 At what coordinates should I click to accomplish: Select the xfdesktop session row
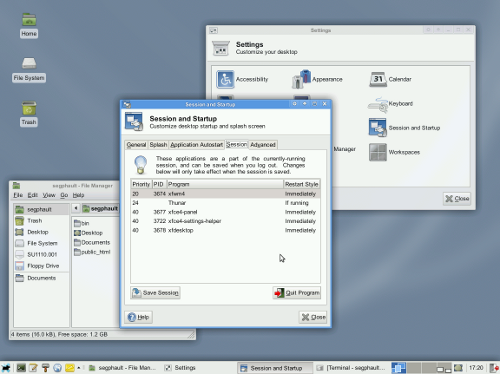pyautogui.click(x=225, y=230)
